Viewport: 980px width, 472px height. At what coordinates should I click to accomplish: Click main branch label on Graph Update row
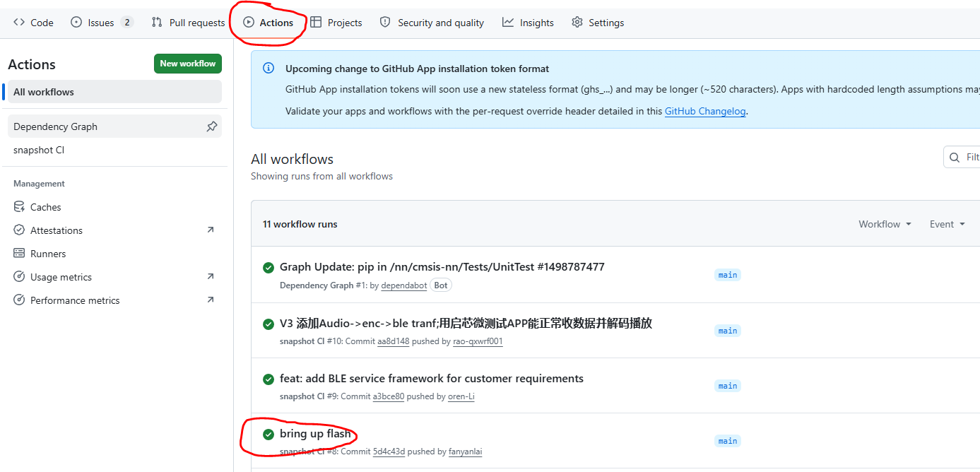click(728, 275)
